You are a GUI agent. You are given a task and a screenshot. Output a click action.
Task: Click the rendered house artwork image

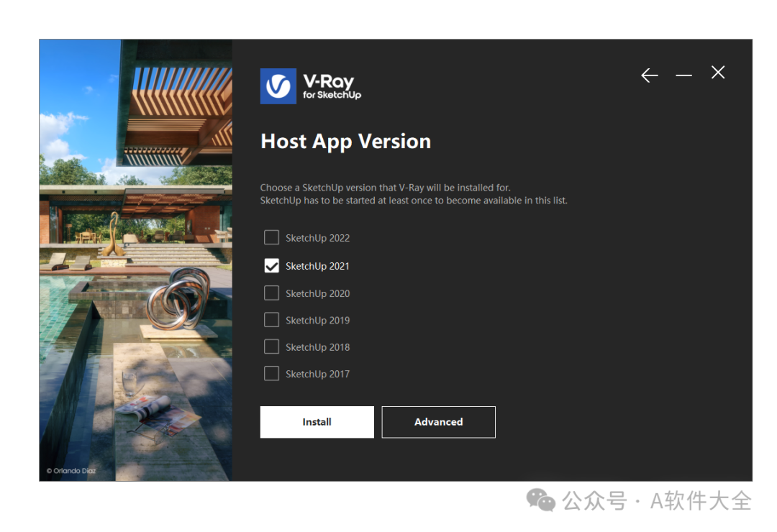coord(136,260)
